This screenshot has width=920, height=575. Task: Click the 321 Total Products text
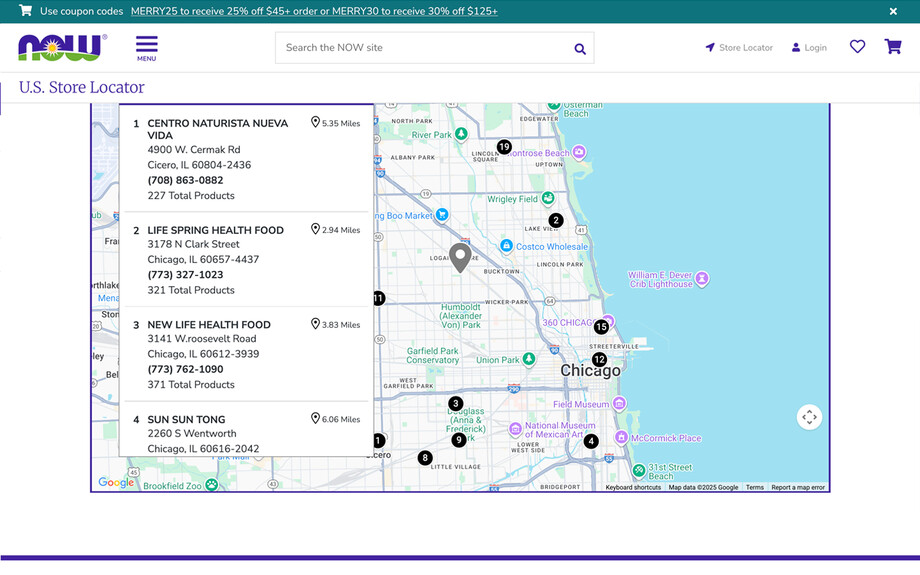[x=191, y=290]
